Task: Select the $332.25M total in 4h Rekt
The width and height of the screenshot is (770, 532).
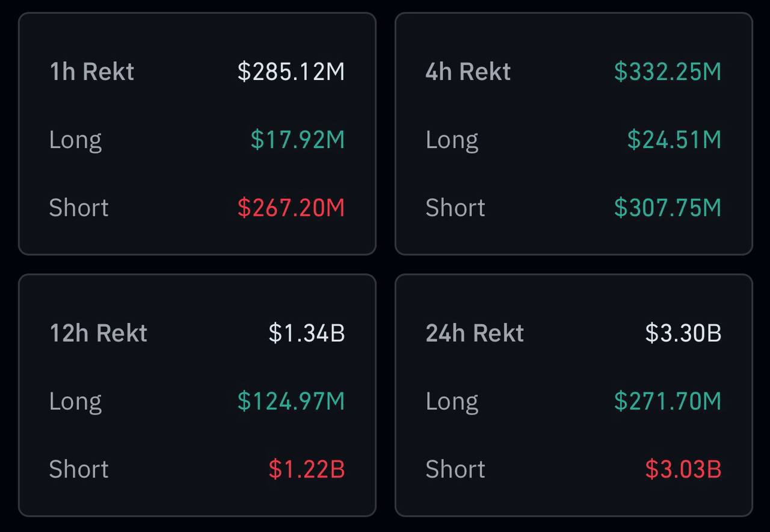Action: [x=668, y=72]
